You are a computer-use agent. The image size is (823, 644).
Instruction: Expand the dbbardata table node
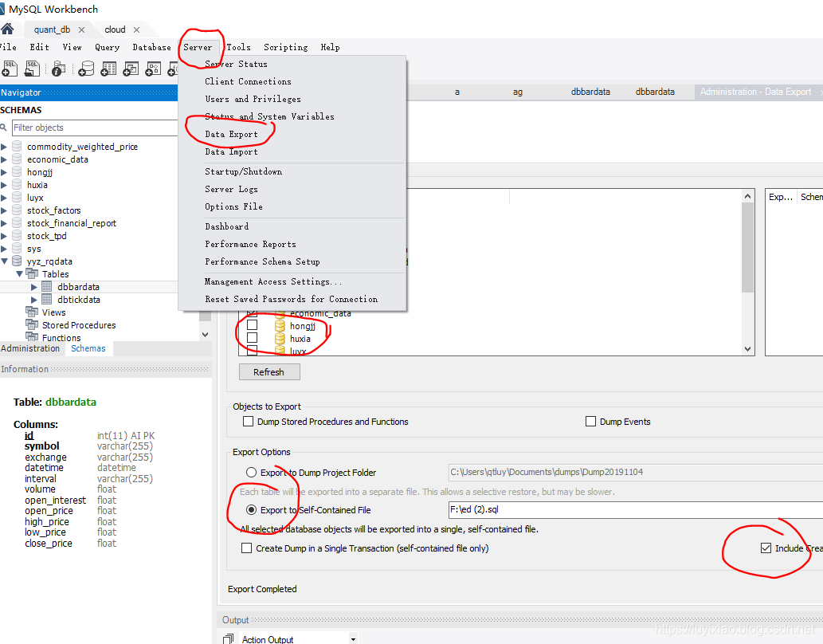click(34, 287)
